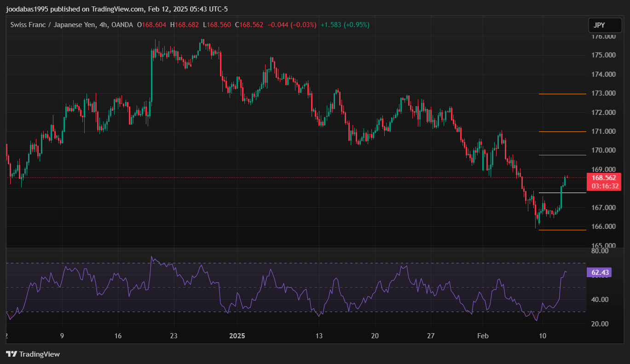Select the orange line at 171.000

(x=562, y=131)
